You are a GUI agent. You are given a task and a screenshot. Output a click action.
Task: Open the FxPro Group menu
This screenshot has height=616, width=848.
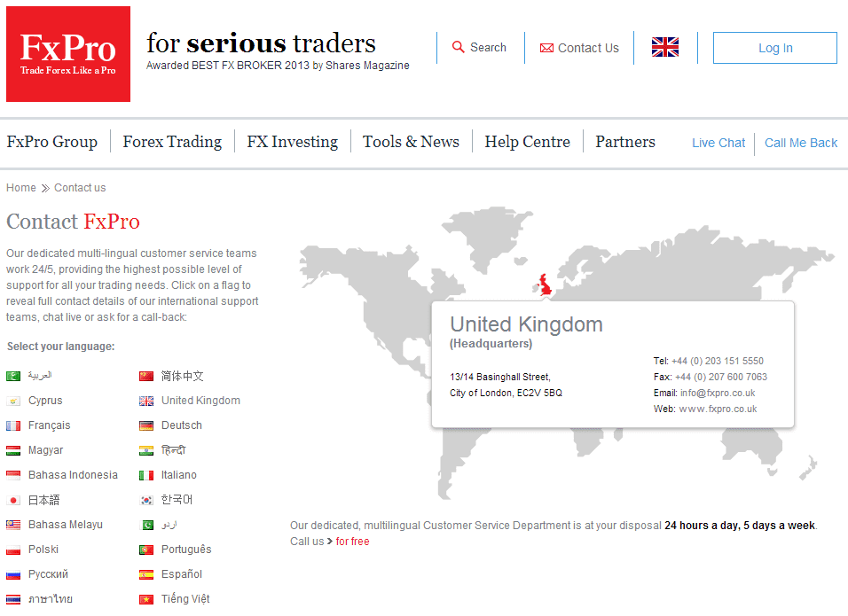52,142
